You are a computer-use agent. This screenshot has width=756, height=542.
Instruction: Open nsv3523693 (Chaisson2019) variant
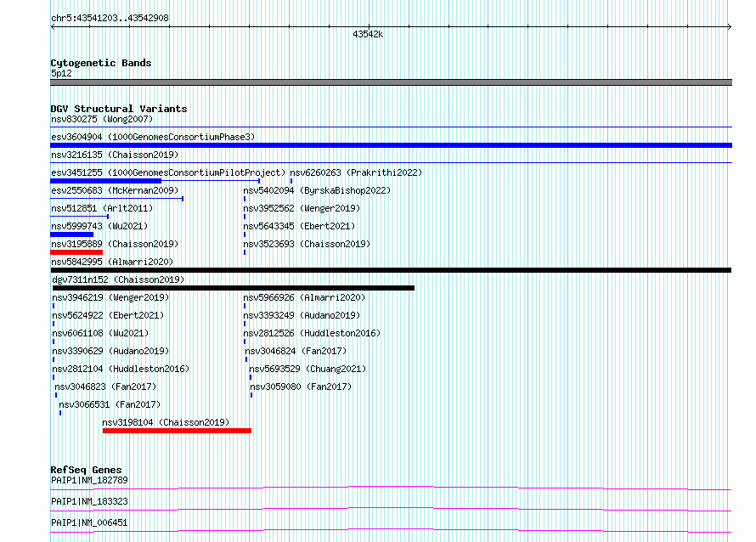coord(307,244)
